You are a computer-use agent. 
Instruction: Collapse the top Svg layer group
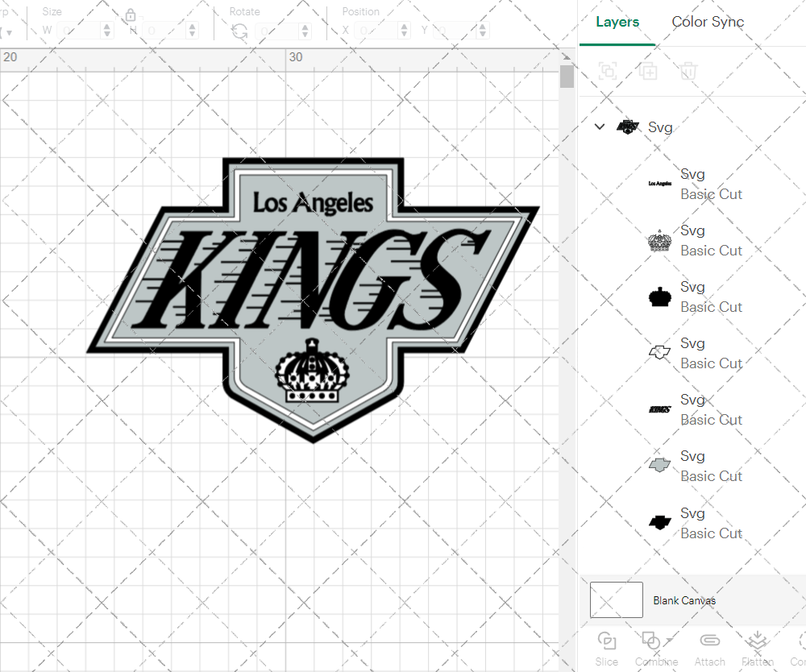click(x=600, y=127)
